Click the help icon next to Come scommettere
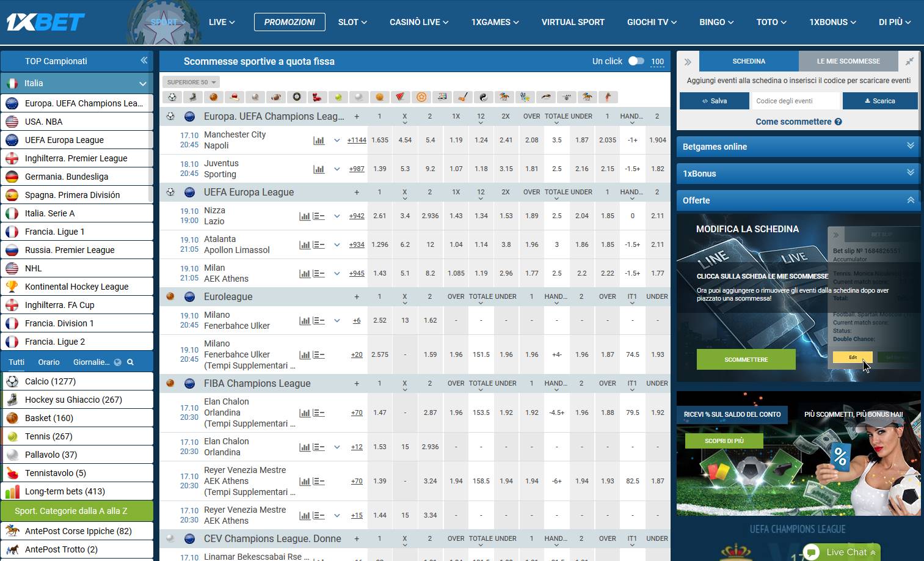 [x=838, y=122]
